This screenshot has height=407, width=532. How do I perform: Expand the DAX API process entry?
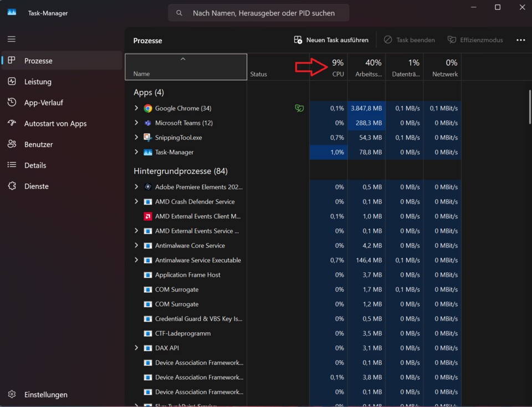tap(136, 348)
